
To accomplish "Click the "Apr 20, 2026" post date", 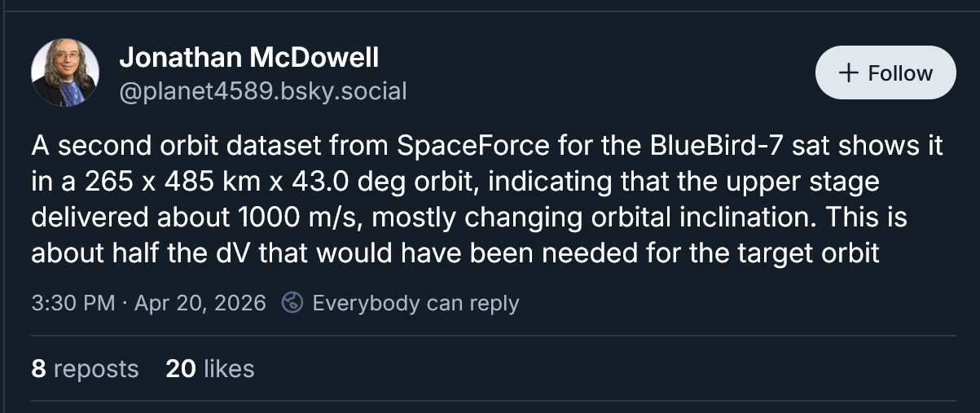I will click(x=200, y=304).
